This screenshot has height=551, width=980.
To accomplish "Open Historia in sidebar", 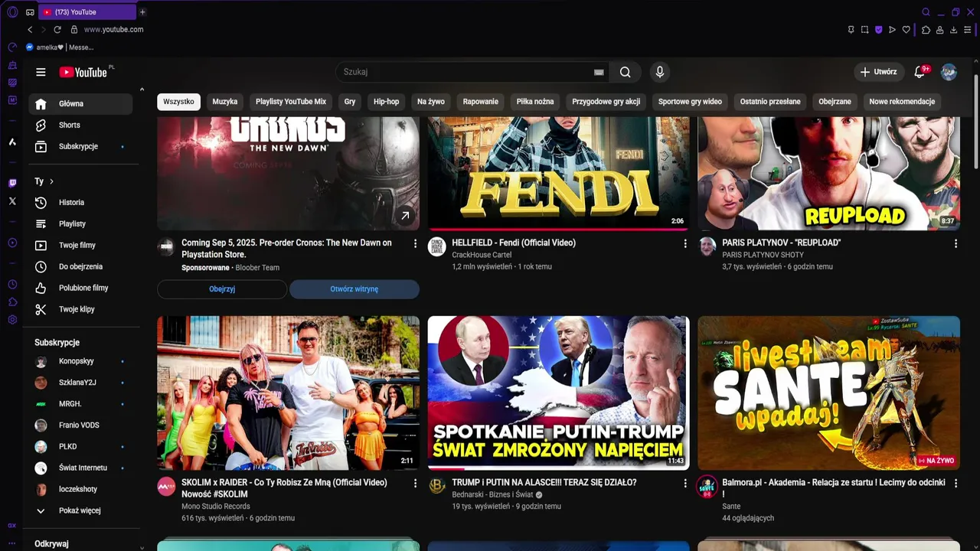I will coord(80,202).
